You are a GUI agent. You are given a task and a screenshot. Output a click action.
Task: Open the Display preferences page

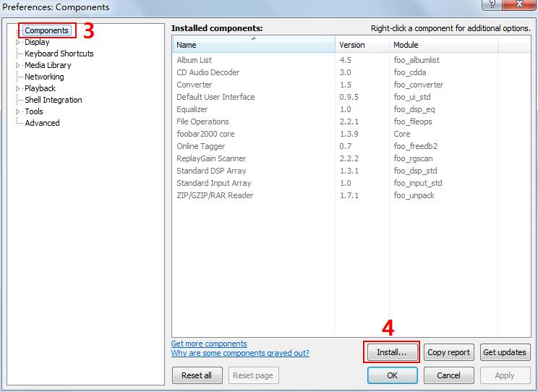[x=37, y=42]
